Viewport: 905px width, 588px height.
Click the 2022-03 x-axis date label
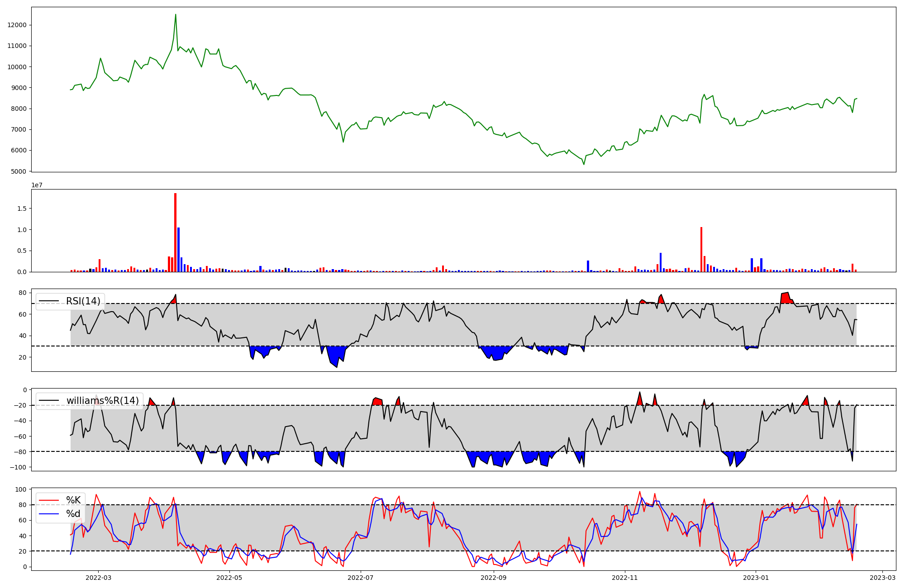pos(98,578)
